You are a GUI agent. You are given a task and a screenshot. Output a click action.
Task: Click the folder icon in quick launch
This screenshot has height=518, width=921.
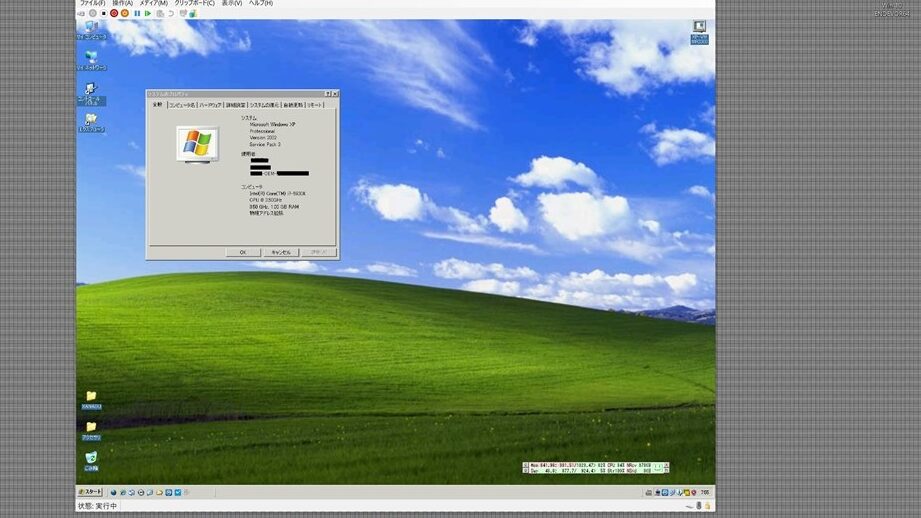[x=159, y=493]
